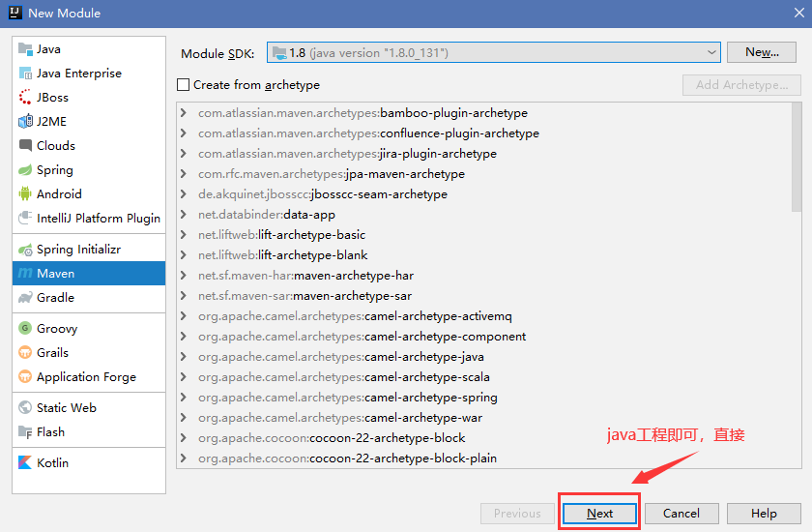Expand maven-archetype-har chevron
Image resolution: width=812 pixels, height=532 pixels.
184,276
